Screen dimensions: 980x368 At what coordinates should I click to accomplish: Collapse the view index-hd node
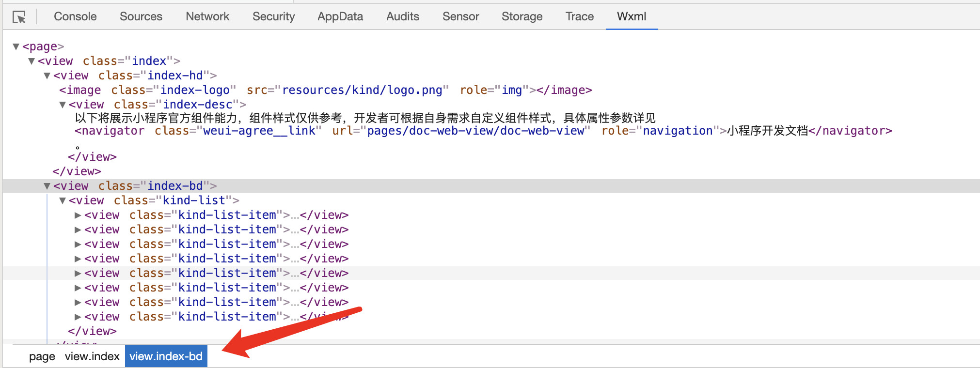pyautogui.click(x=47, y=76)
